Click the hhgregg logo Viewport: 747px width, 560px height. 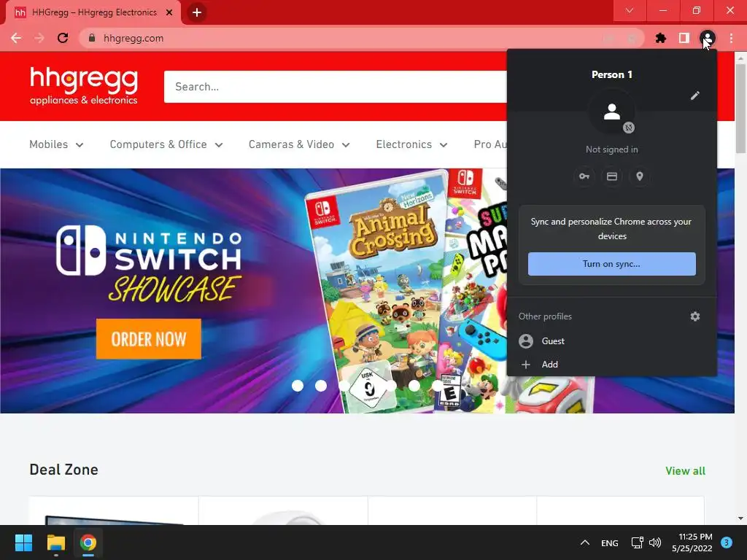(x=84, y=86)
